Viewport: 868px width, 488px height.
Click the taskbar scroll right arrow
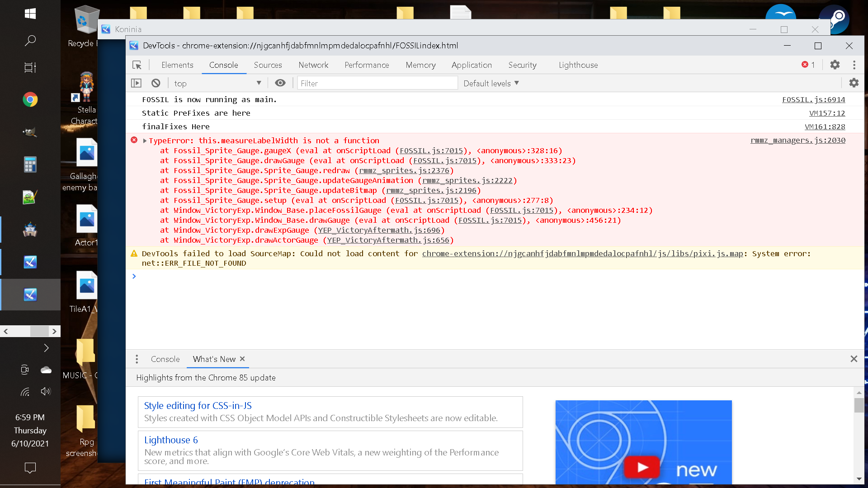point(55,331)
